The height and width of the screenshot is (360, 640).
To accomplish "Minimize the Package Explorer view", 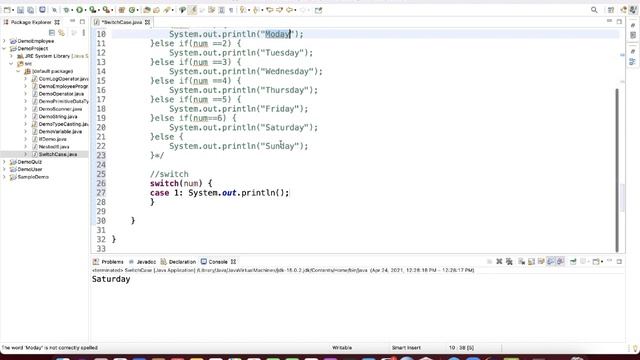I will (x=73, y=21).
